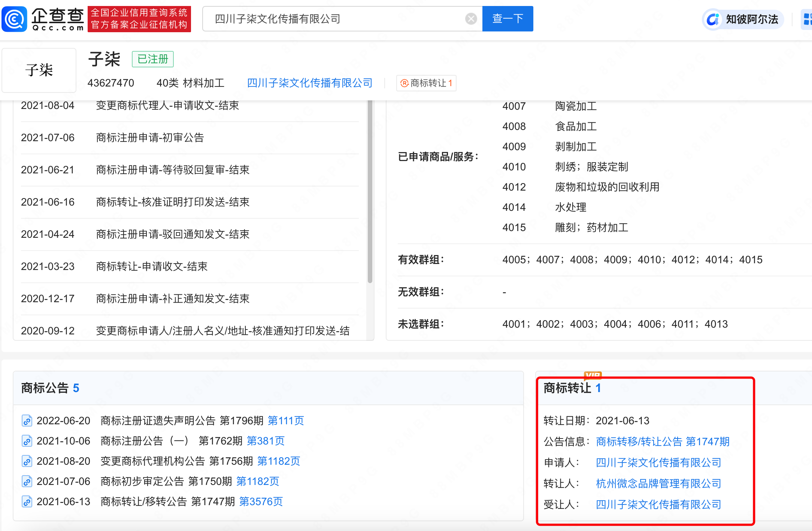Screen dimensions: 812x531
Task: Open the 申请人 四川子柒文化传播有限公司 link
Action: (x=658, y=463)
